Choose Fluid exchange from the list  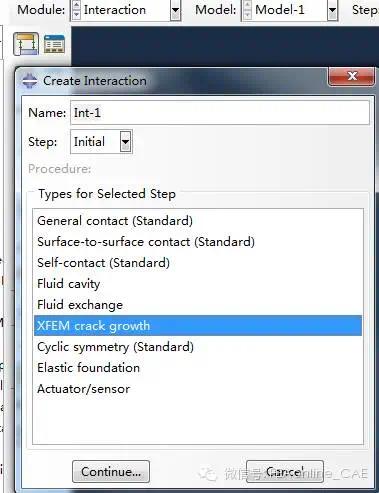198,305
